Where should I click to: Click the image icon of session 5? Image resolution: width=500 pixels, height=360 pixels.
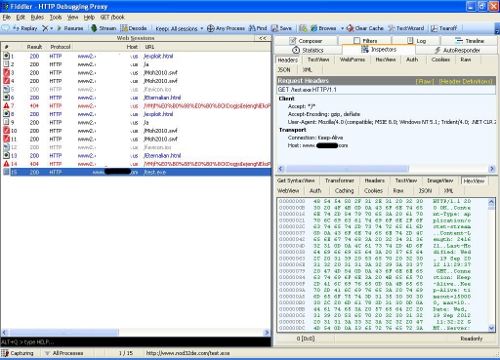coord(6,89)
